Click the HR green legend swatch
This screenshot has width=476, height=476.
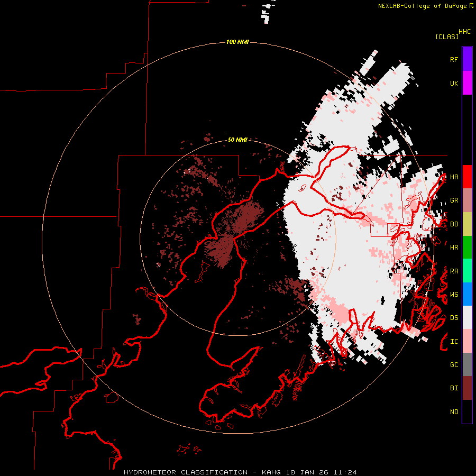tap(467, 248)
